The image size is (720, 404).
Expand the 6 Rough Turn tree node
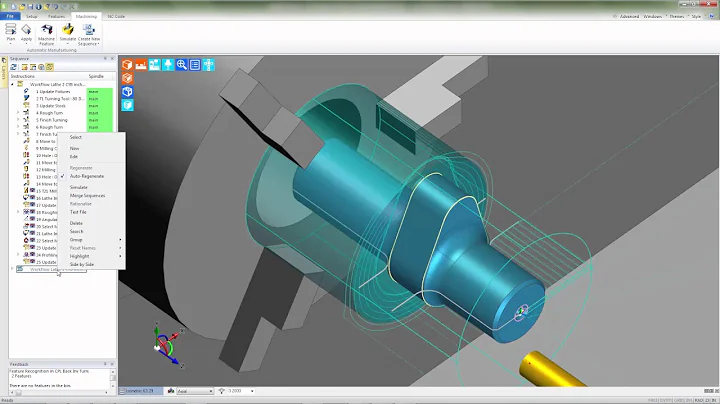pos(18,127)
